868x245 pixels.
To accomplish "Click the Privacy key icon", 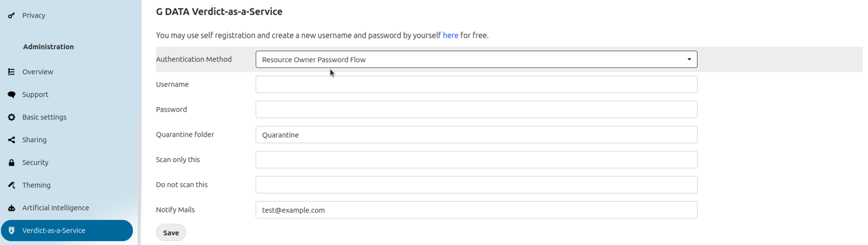I will [11, 16].
